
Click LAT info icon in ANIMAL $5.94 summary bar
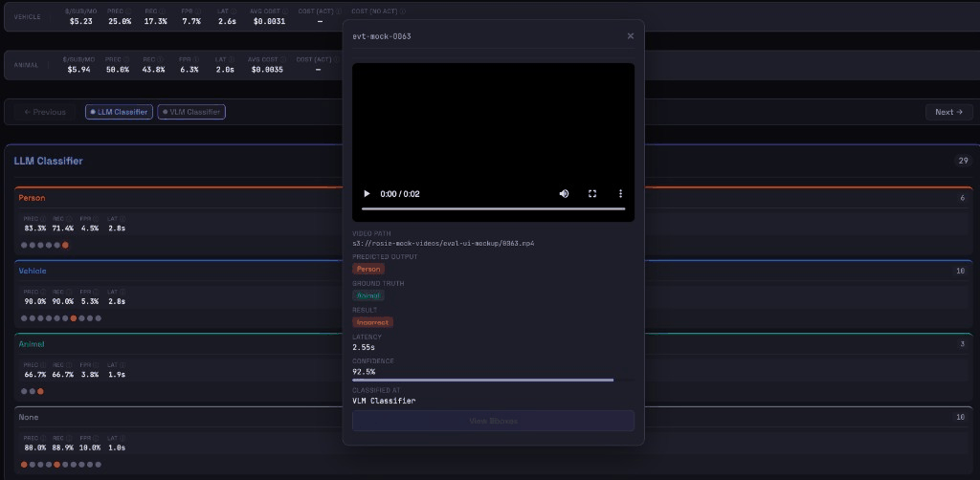coord(232,60)
